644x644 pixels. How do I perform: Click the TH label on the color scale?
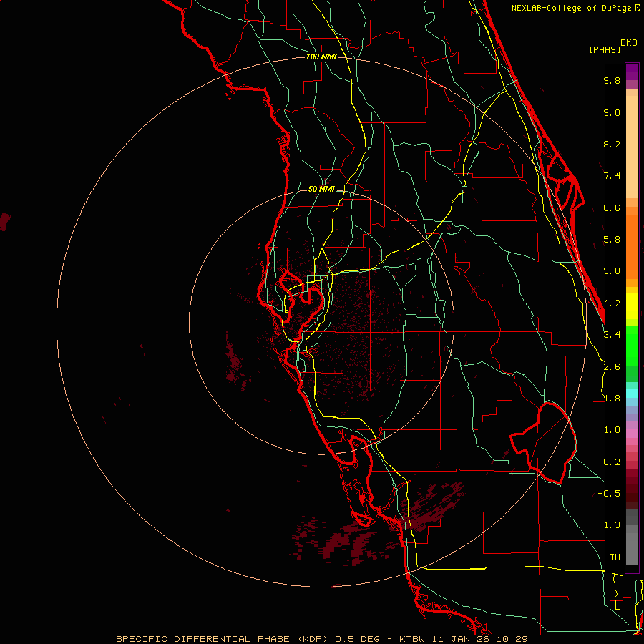tap(615, 557)
